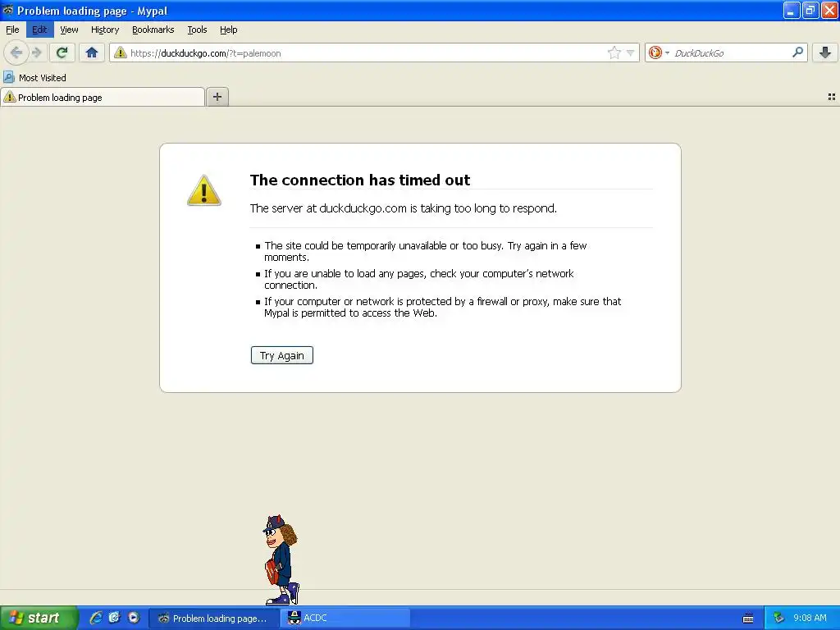Launch Internet Explorer from quick launch
The height and width of the screenshot is (630, 840).
[96, 618]
